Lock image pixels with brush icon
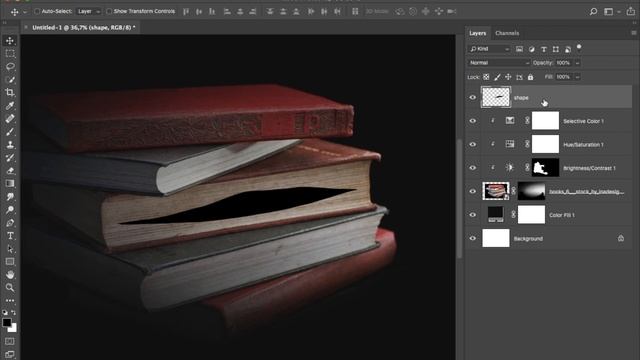Viewport: 640px width, 360px height. pyautogui.click(x=497, y=77)
